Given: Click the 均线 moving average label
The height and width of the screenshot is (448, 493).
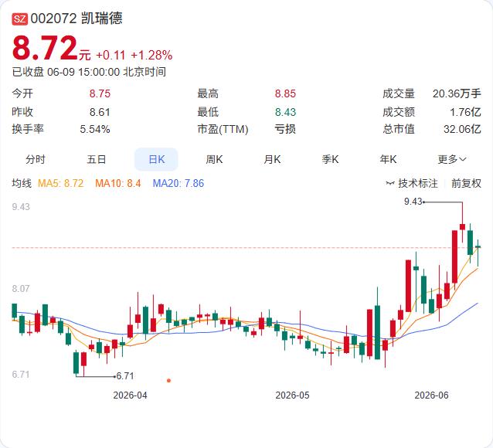Looking at the screenshot, I should [x=22, y=183].
